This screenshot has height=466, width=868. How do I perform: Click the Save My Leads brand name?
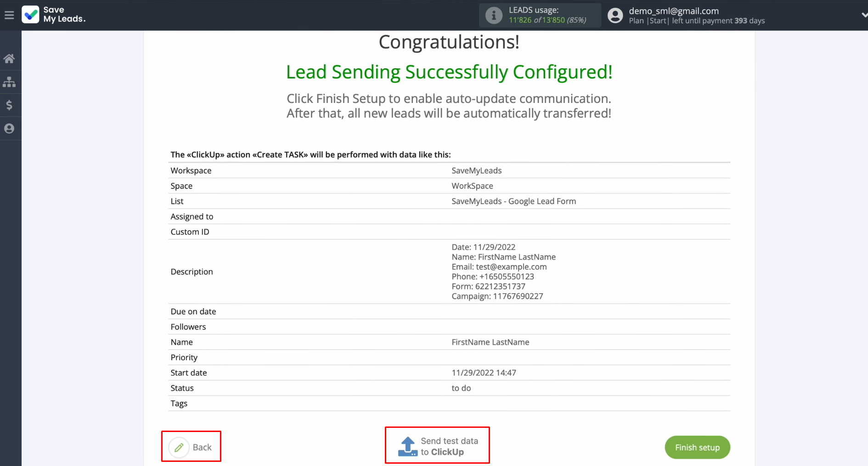pyautogui.click(x=64, y=14)
